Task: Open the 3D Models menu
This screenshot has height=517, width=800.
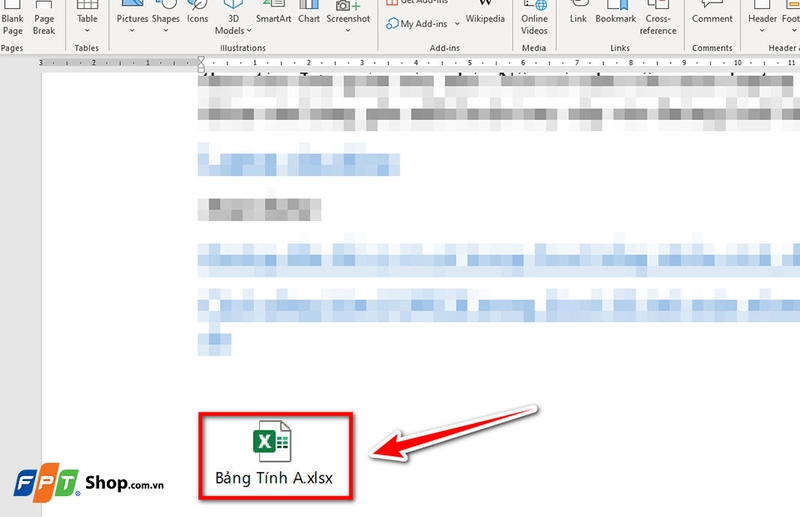Action: 233,18
